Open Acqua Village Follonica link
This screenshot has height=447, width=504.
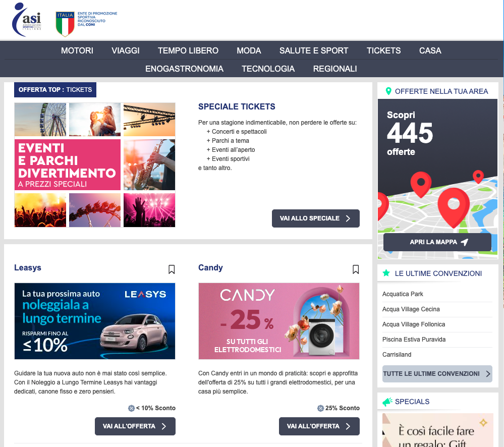pyautogui.click(x=413, y=324)
